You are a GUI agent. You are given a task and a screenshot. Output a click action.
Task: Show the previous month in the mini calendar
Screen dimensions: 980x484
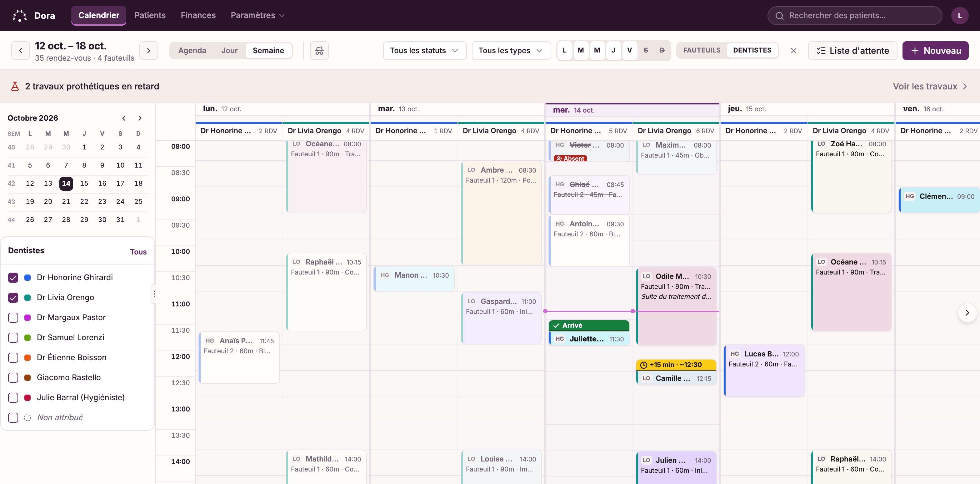(124, 118)
